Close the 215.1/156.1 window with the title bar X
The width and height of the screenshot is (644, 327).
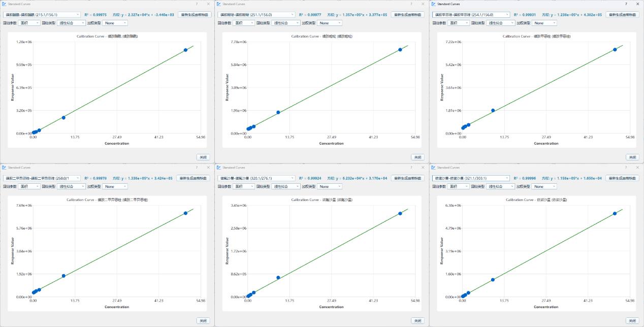(208, 4)
